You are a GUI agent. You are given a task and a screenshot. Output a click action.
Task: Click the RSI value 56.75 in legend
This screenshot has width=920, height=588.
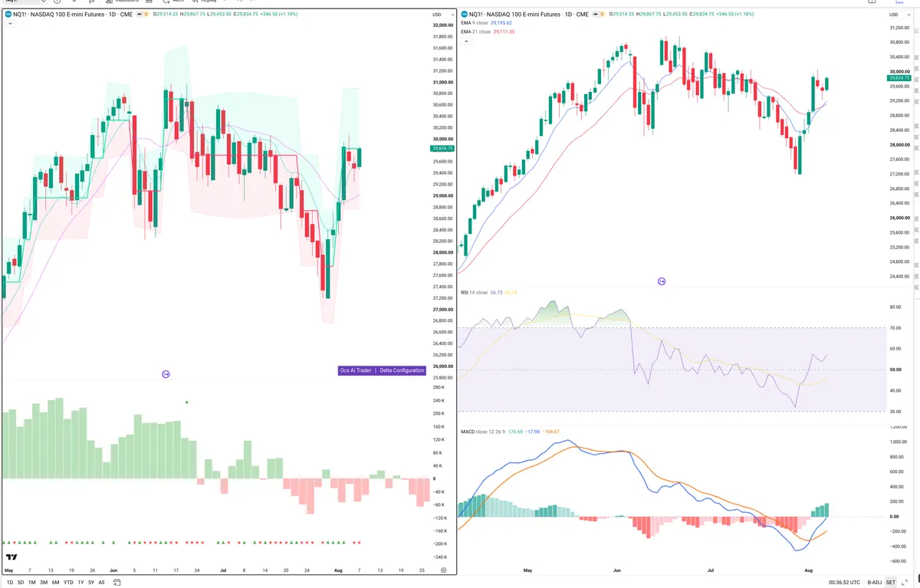point(497,293)
